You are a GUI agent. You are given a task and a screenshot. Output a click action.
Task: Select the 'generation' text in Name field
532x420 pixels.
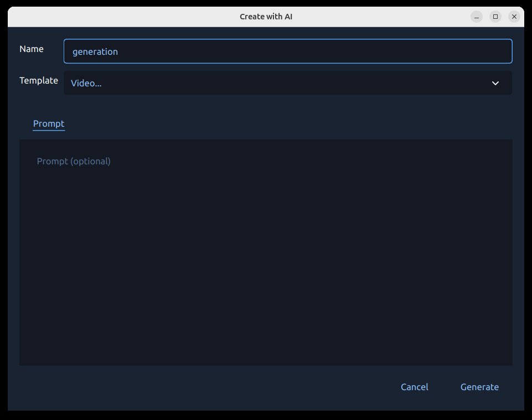(x=95, y=51)
